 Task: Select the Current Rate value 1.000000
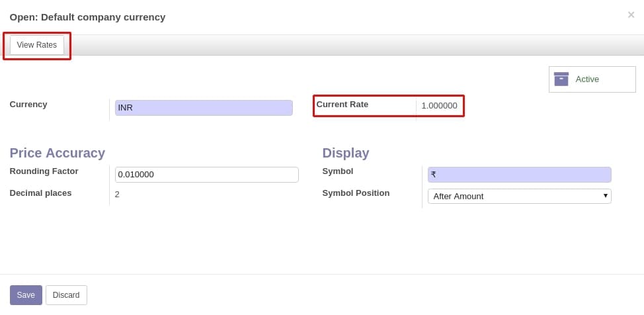click(439, 106)
